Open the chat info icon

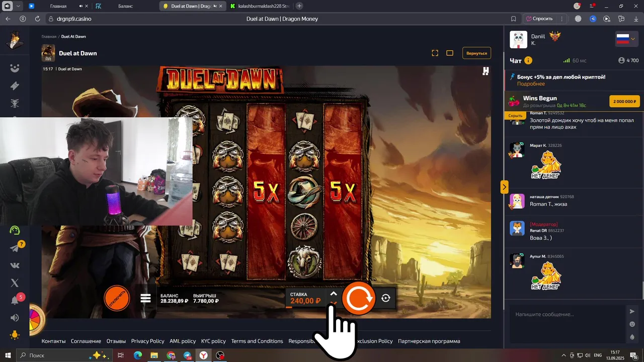[x=528, y=60]
